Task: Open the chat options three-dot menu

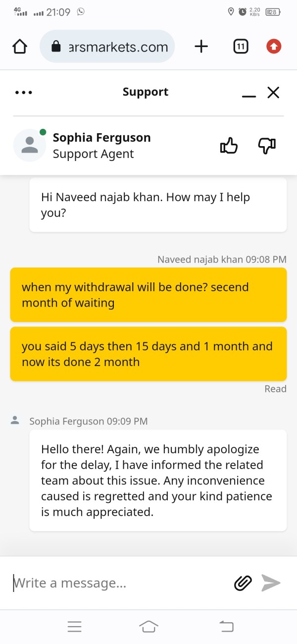Action: pyautogui.click(x=24, y=93)
